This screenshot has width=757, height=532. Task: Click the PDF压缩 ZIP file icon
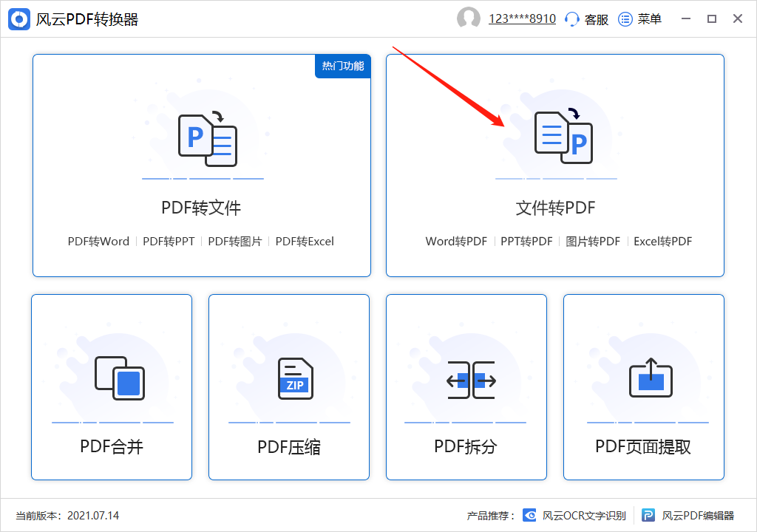[x=296, y=378]
